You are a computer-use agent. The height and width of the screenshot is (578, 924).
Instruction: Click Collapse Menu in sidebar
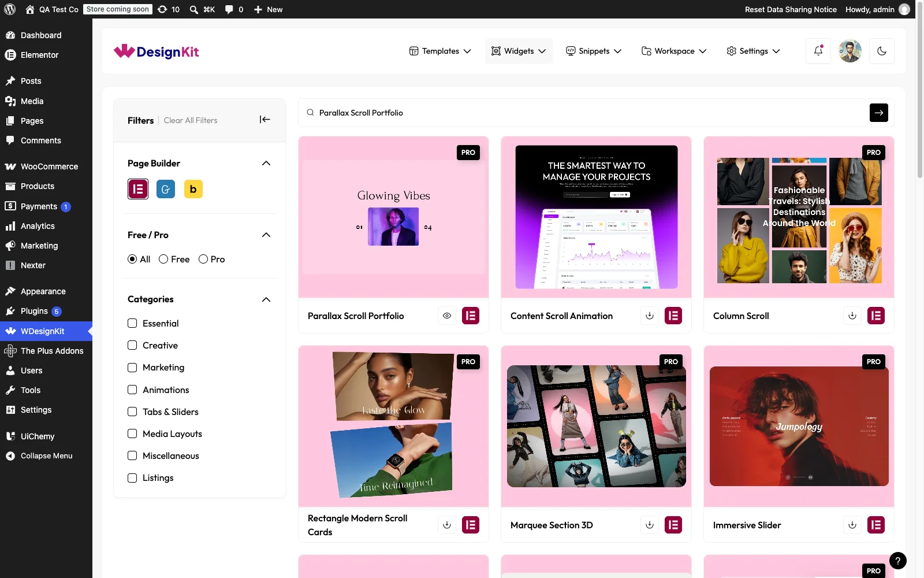point(46,456)
